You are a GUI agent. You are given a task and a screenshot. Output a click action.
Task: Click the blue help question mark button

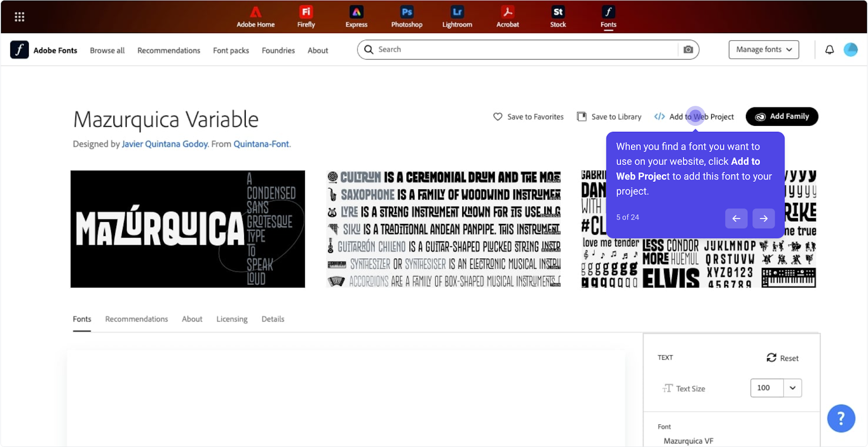tap(841, 418)
